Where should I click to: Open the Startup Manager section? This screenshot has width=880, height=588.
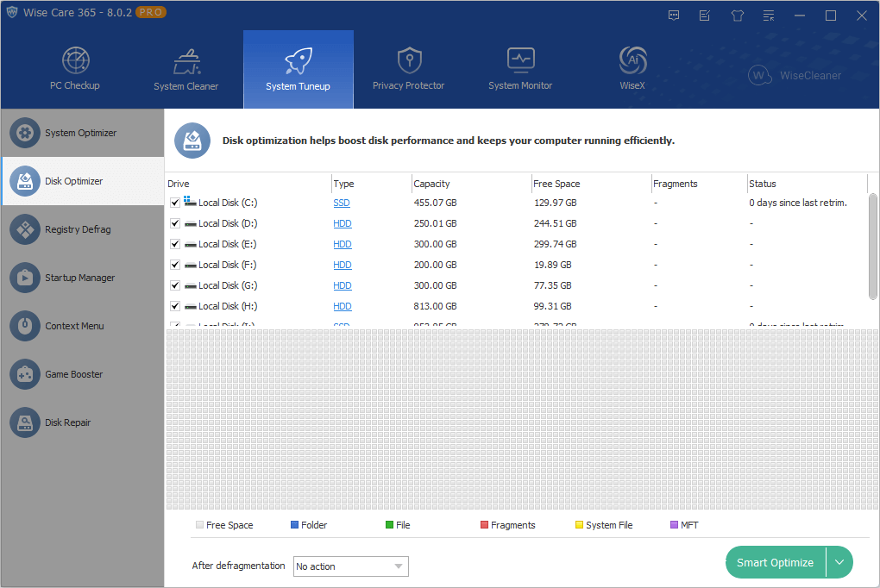83,278
